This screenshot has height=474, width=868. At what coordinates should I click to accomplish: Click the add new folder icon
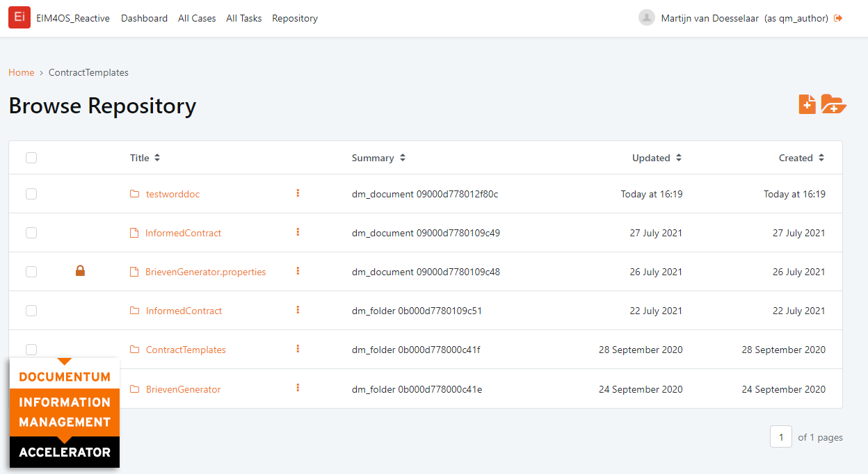click(x=833, y=104)
